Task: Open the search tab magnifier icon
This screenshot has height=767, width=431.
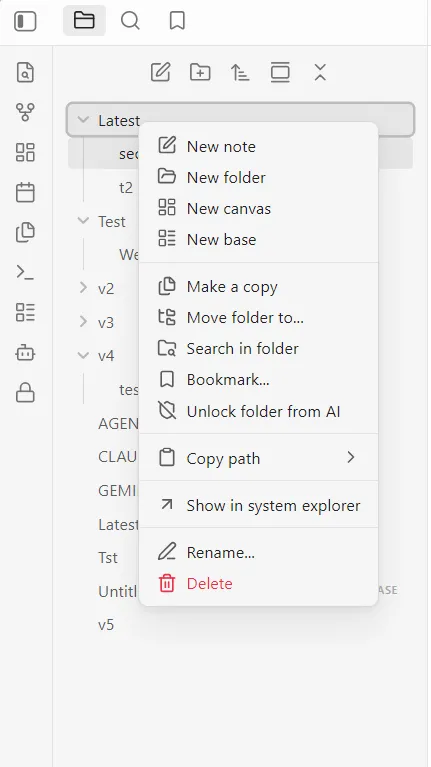Action: [x=130, y=21]
